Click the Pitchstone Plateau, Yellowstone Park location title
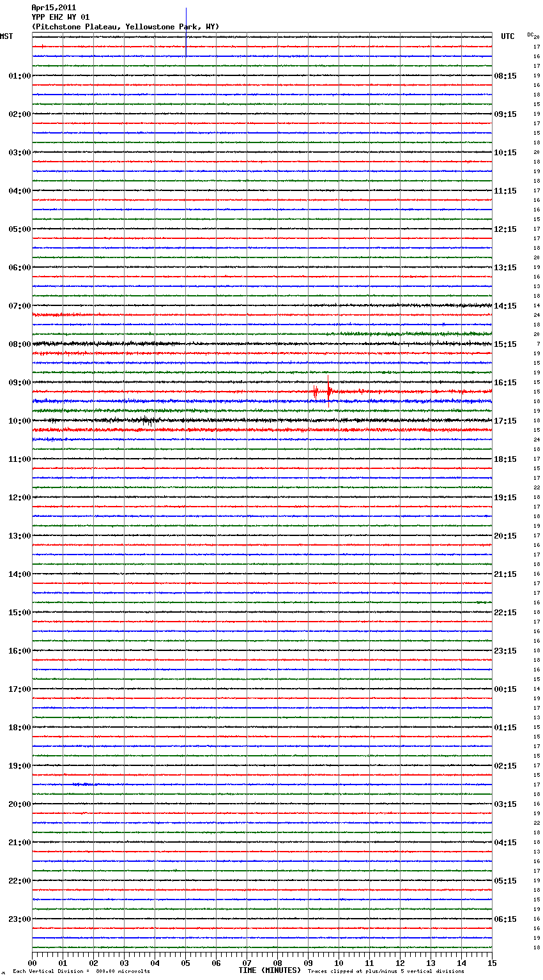The height and width of the screenshot is (980, 543). [x=125, y=27]
